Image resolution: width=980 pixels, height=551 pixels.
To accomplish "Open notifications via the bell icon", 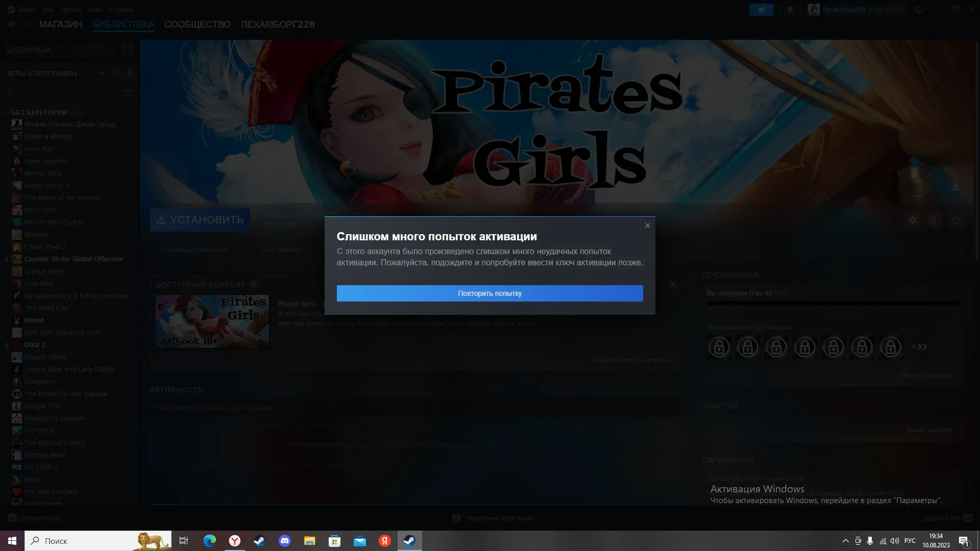I will 790,9.
